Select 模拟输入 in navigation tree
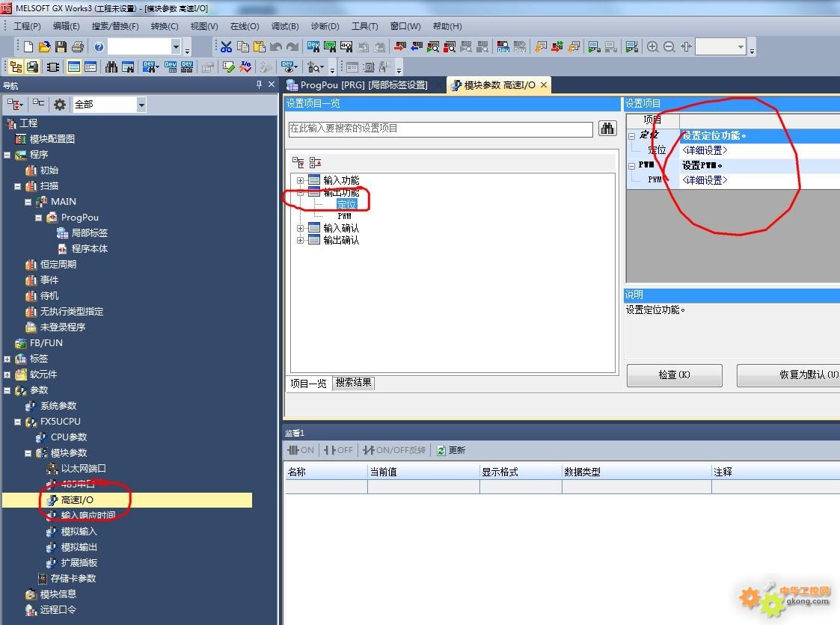 (x=79, y=532)
